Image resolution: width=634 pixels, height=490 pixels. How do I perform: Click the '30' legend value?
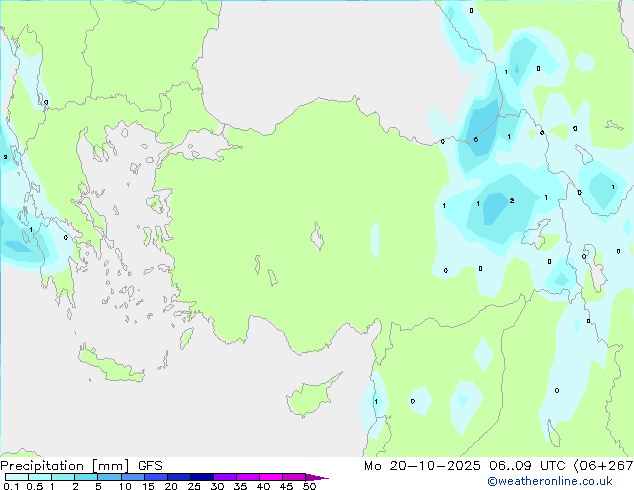[217, 486]
